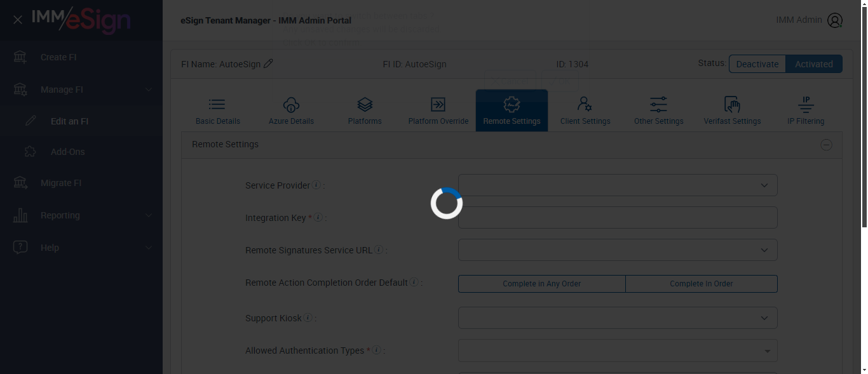The height and width of the screenshot is (374, 868).
Task: Collapse the Remote Settings panel
Action: (826, 145)
